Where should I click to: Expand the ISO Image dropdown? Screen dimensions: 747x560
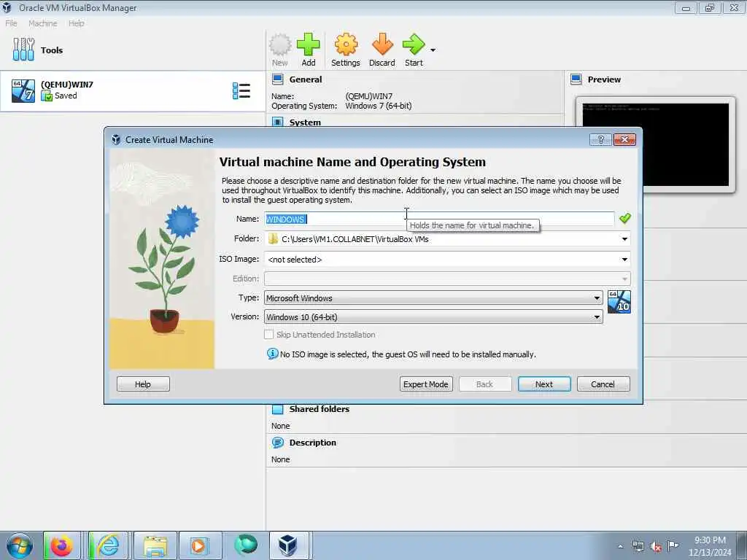[624, 260]
